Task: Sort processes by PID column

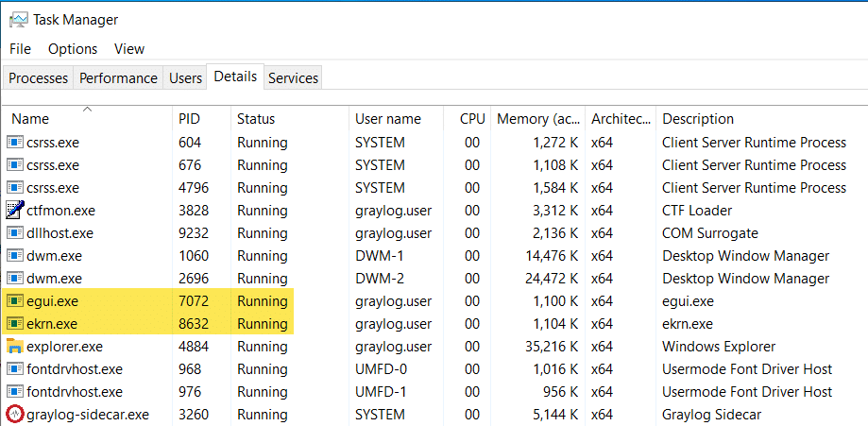Action: (x=189, y=120)
